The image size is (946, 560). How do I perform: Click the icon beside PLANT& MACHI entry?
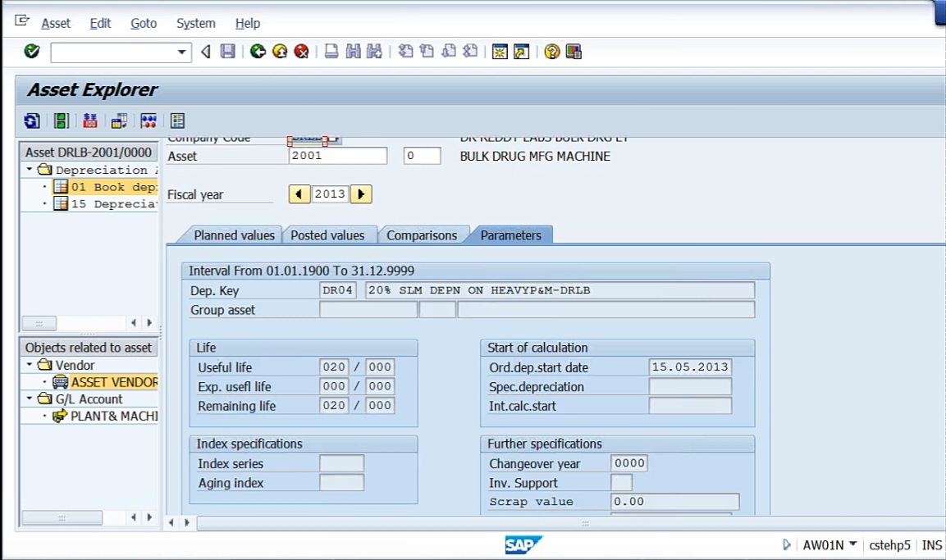[60, 416]
